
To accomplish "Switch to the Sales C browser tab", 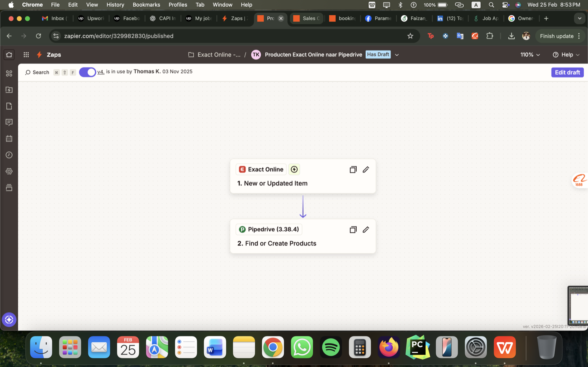I will click(307, 18).
